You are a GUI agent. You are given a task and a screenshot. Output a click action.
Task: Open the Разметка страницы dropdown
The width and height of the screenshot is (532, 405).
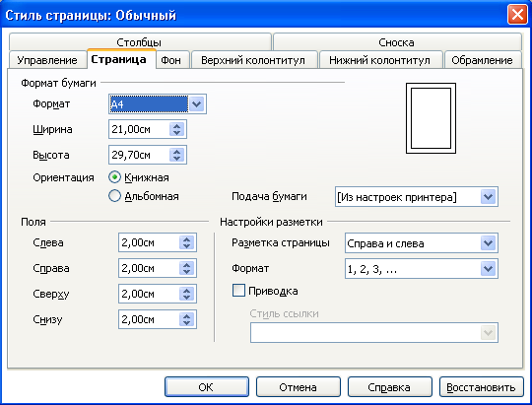pos(489,243)
